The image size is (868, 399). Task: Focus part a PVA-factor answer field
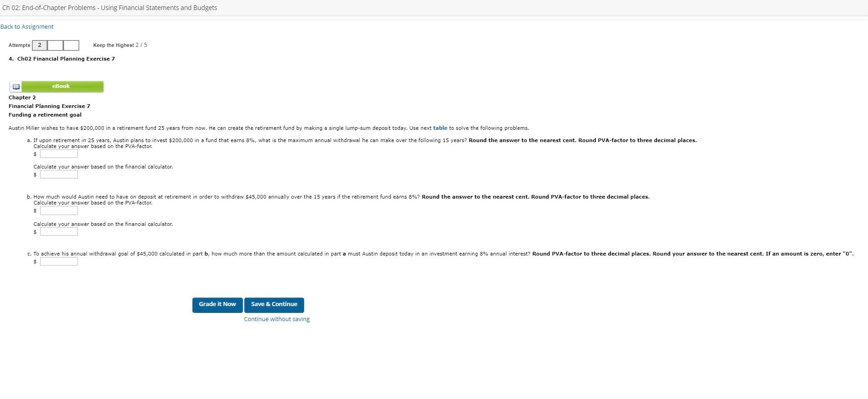59,154
